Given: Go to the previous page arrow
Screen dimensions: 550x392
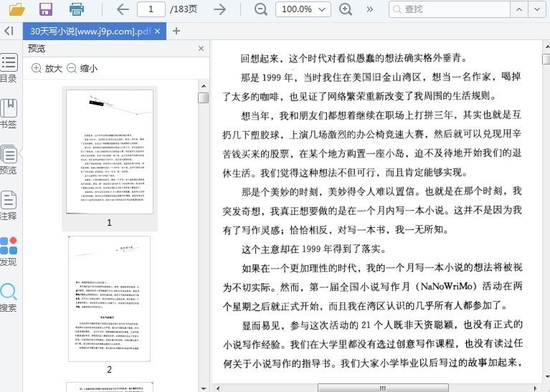Looking at the screenshot, I should coord(123,9).
